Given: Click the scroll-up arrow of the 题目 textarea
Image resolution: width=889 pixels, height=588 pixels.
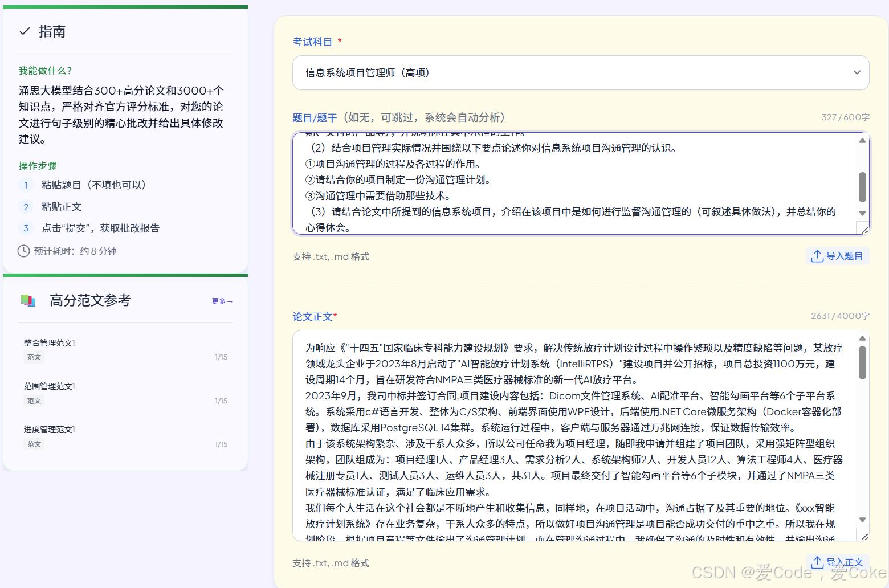Looking at the screenshot, I should (x=862, y=140).
